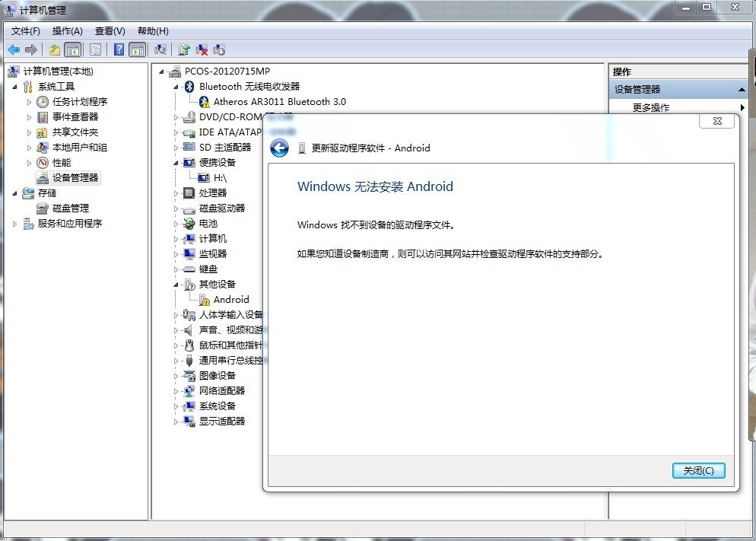756x541 pixels.
Task: Click the 关闭(C) button in the driver dialog
Action: pos(699,470)
